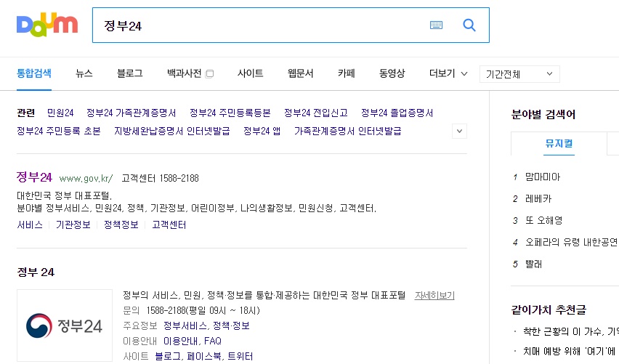
Task: Switch to the 블로그 tab
Action: pyautogui.click(x=130, y=73)
